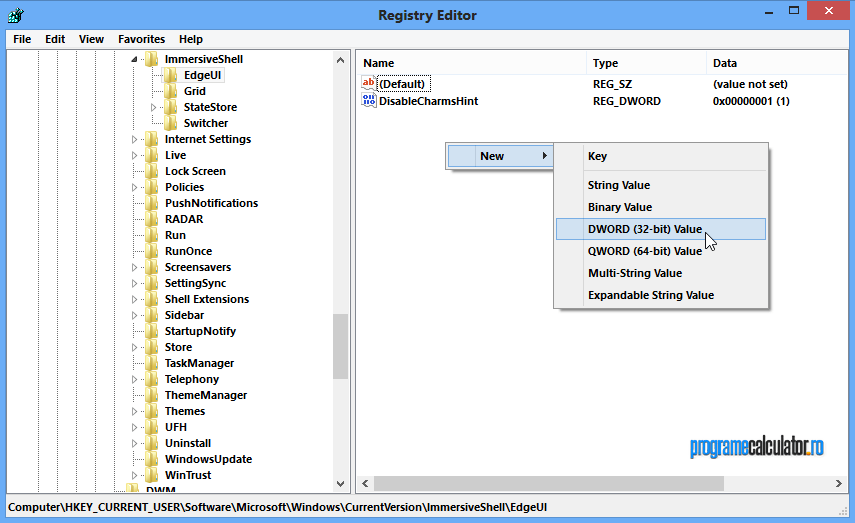Viewport: 855px width, 523px height.
Task: Click tree scrollbar up arrow
Action: (x=340, y=60)
